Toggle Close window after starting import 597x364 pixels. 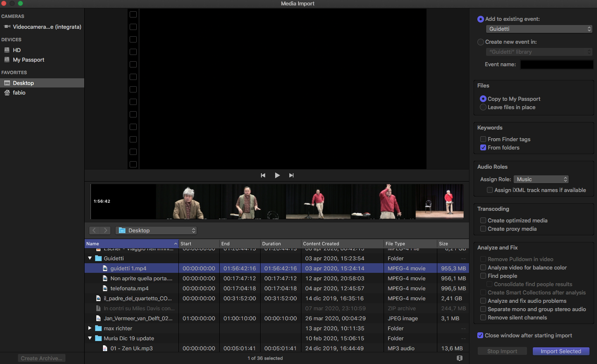(480, 335)
